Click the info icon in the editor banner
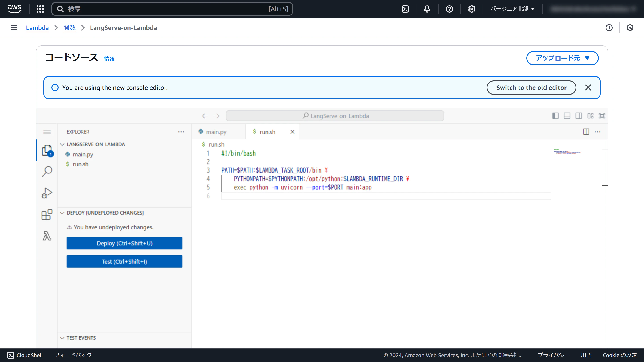 (55, 87)
